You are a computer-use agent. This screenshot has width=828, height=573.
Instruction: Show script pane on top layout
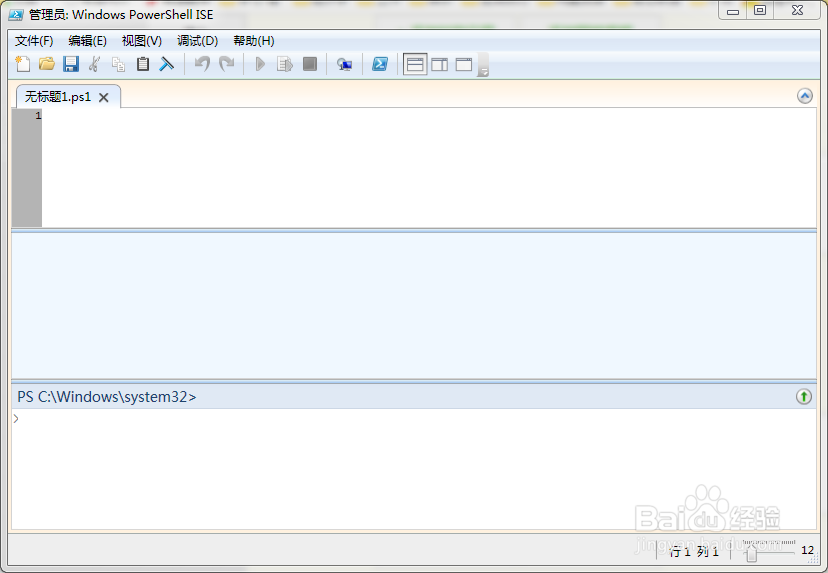click(x=415, y=64)
